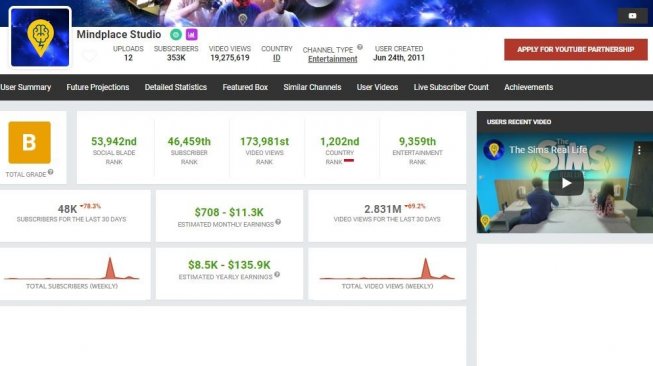Click the $708 - $11.3K monthly earnings
This screenshot has height=366, width=653.
coord(229,212)
